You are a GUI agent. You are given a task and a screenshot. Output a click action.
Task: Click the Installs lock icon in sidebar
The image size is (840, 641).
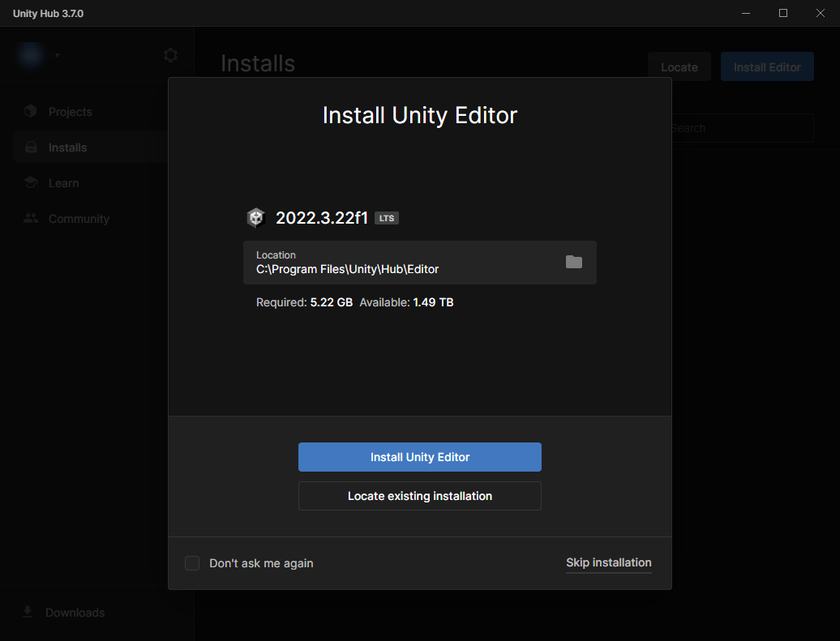(x=31, y=147)
